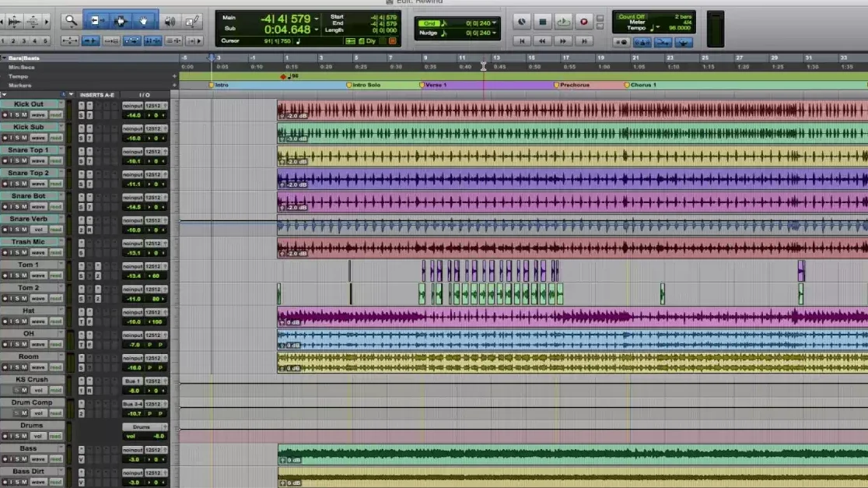
Task: Open Kick Out automation mode selector (read)
Action: (x=55, y=114)
